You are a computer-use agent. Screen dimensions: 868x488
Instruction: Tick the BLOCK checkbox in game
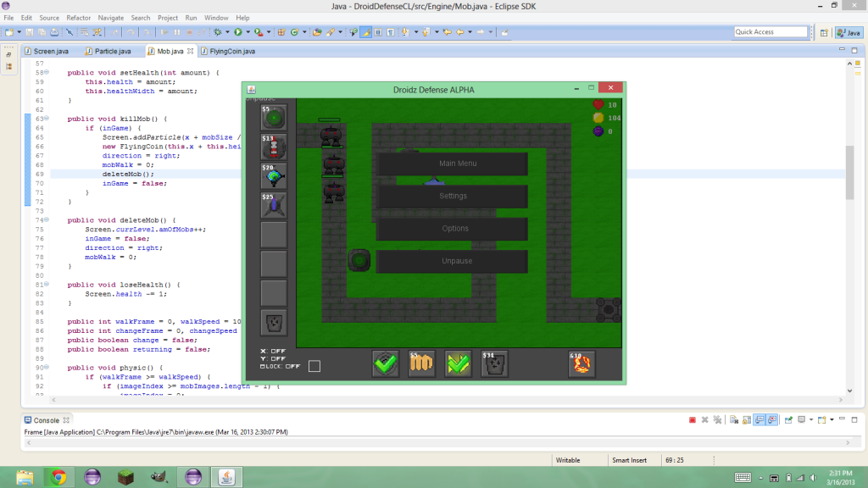pyautogui.click(x=314, y=366)
